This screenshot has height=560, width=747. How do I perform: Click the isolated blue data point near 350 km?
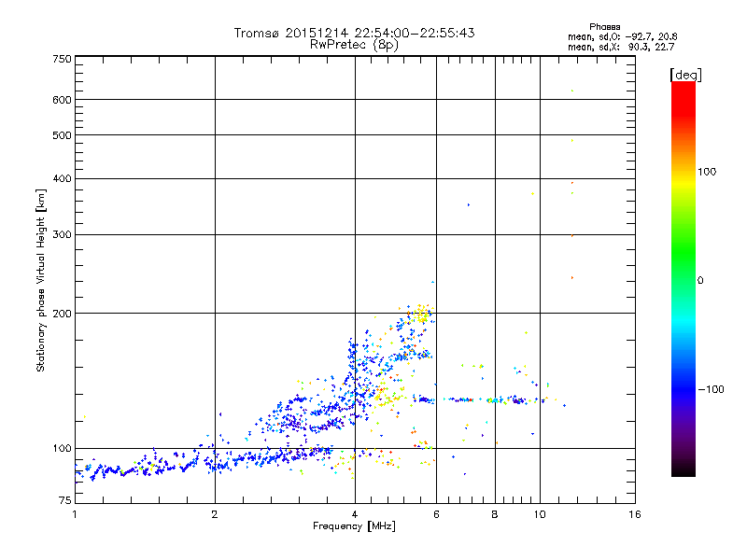coord(469,204)
